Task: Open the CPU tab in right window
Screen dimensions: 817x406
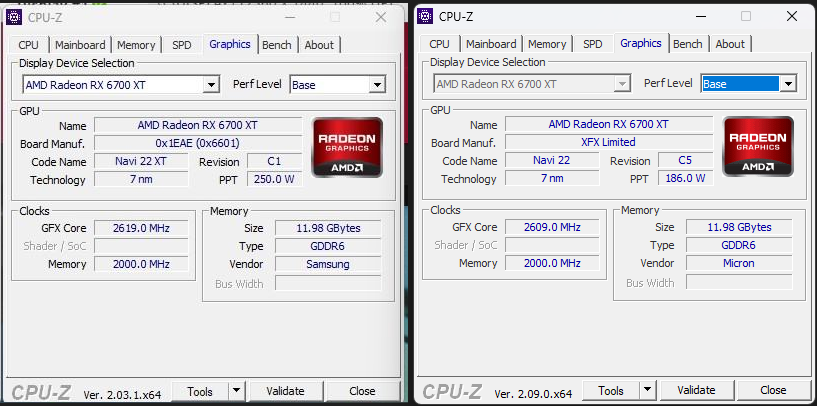Action: [439, 44]
